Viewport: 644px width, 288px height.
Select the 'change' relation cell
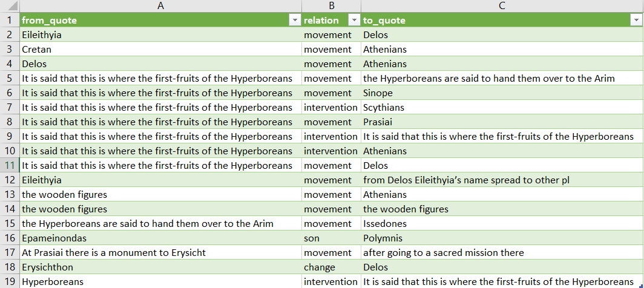(319, 267)
